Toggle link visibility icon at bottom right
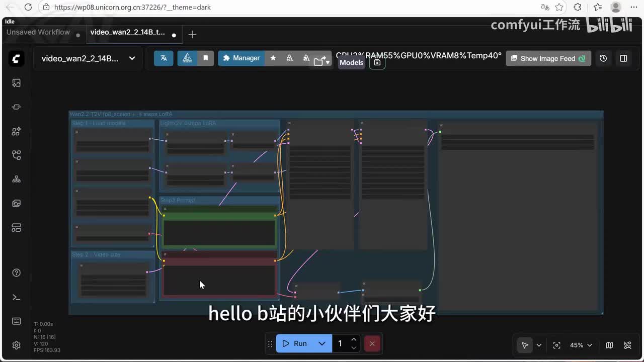Screen dimensions: 644x362 (627, 345)
